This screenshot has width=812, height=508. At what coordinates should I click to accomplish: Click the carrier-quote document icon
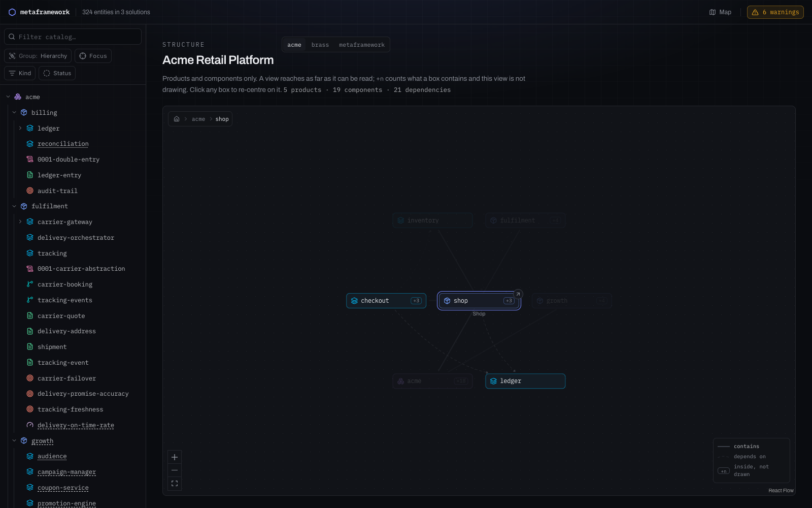30,315
